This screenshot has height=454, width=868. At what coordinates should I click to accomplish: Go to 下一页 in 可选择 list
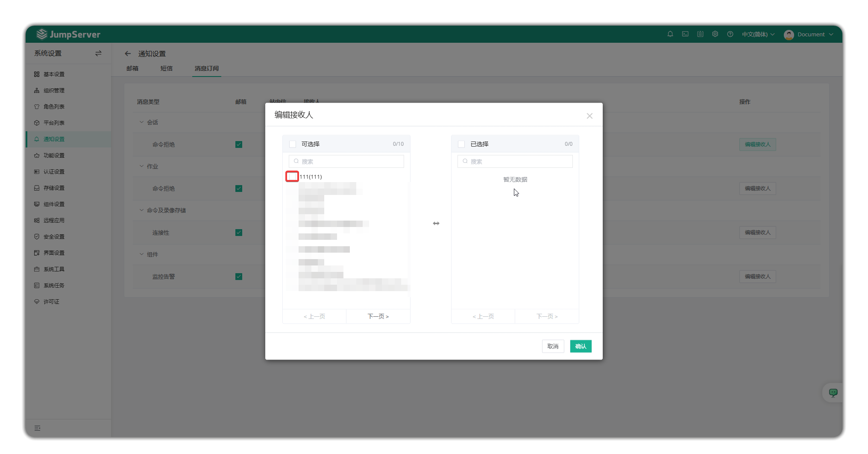[378, 316]
